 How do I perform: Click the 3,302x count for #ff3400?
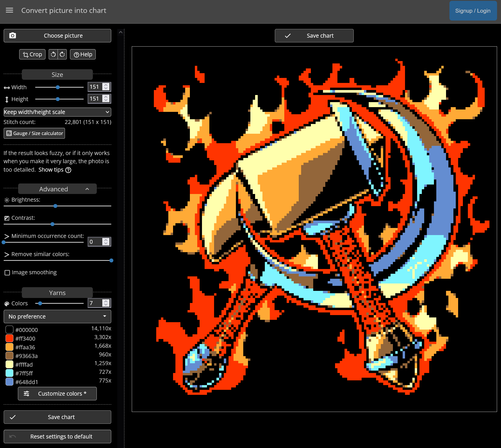click(x=103, y=337)
